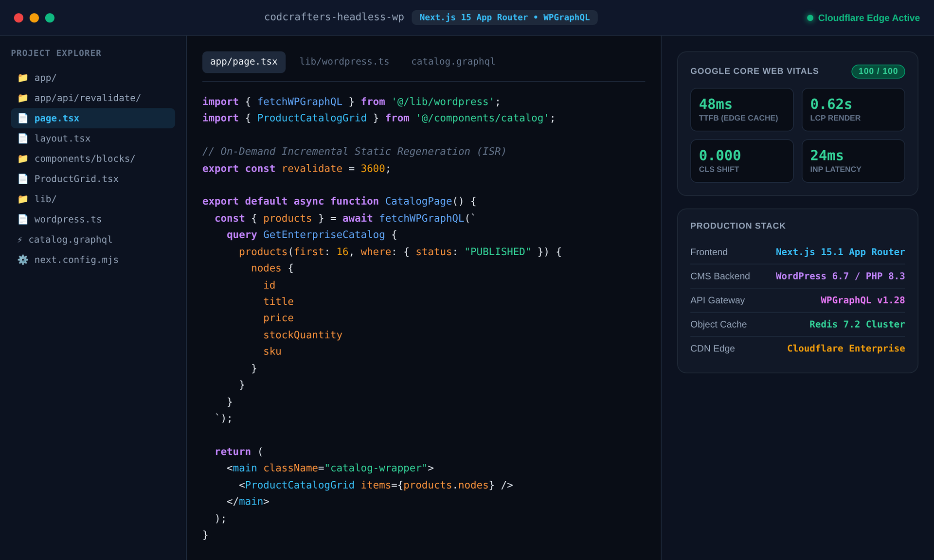Click the file icon beside layout.tsx
This screenshot has height=560, width=934.
pos(23,139)
